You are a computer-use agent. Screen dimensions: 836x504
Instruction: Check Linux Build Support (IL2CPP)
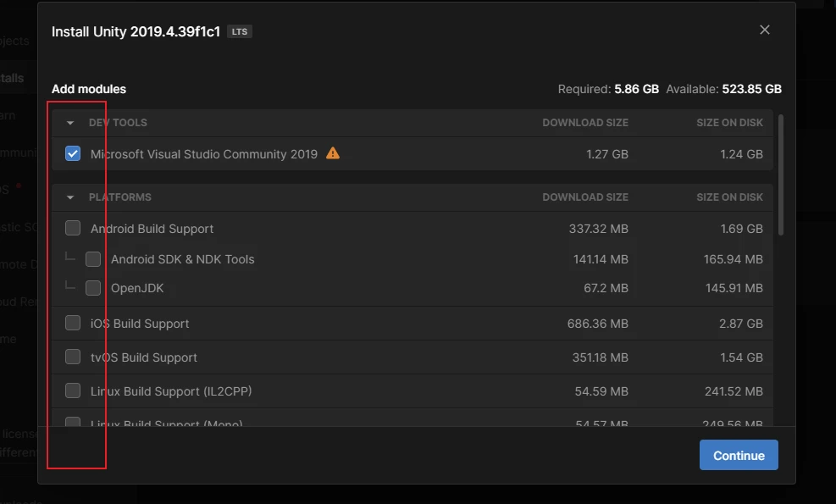pyautogui.click(x=74, y=391)
